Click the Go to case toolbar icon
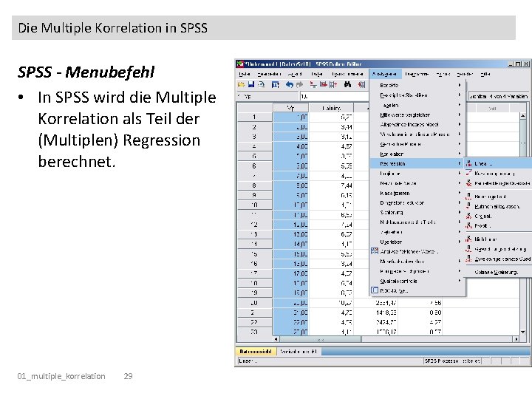 pos(313,84)
